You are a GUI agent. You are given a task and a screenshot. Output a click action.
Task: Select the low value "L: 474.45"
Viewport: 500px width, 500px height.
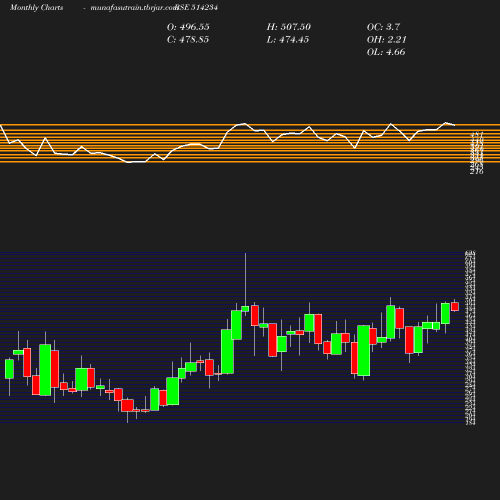click(x=288, y=40)
